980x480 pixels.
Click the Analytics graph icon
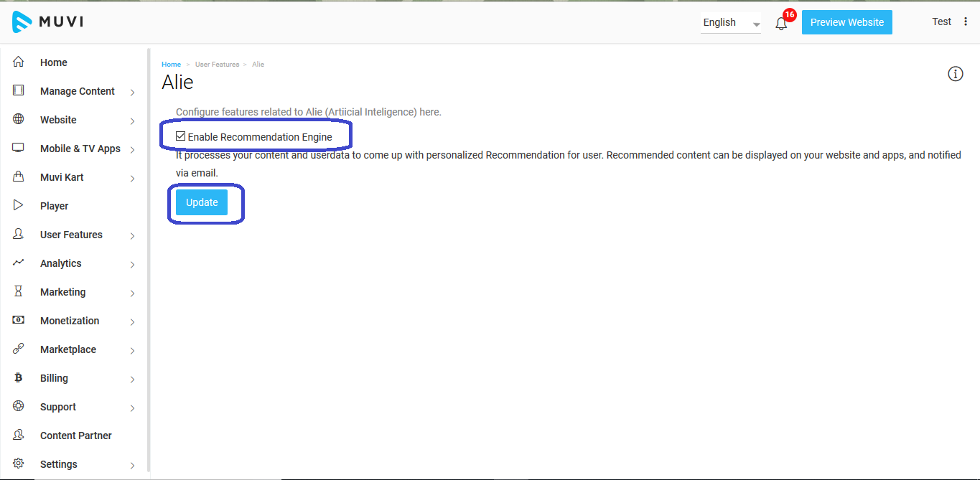pos(19,263)
